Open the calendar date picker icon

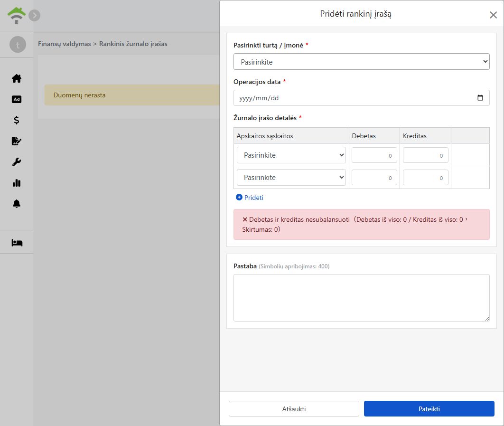tap(480, 98)
